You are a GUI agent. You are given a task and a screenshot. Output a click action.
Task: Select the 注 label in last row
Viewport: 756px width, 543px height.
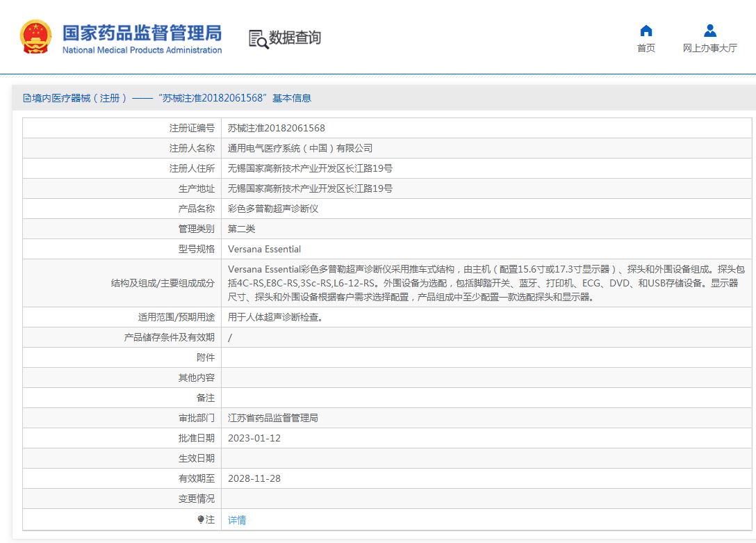point(211,519)
